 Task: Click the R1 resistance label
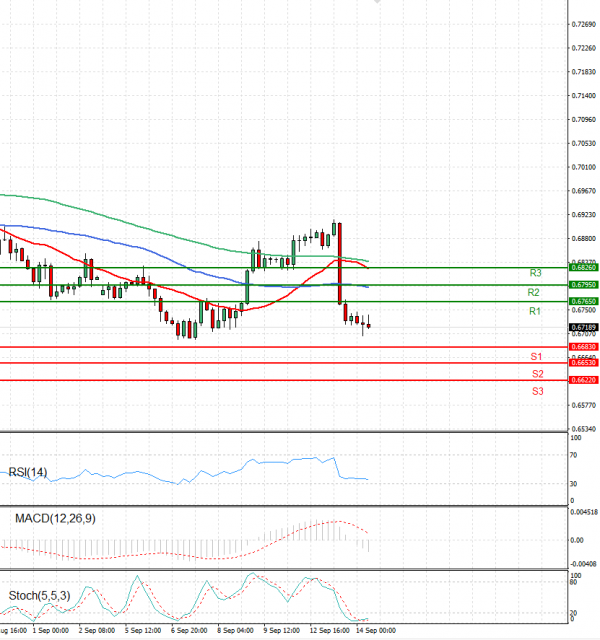[x=535, y=311]
